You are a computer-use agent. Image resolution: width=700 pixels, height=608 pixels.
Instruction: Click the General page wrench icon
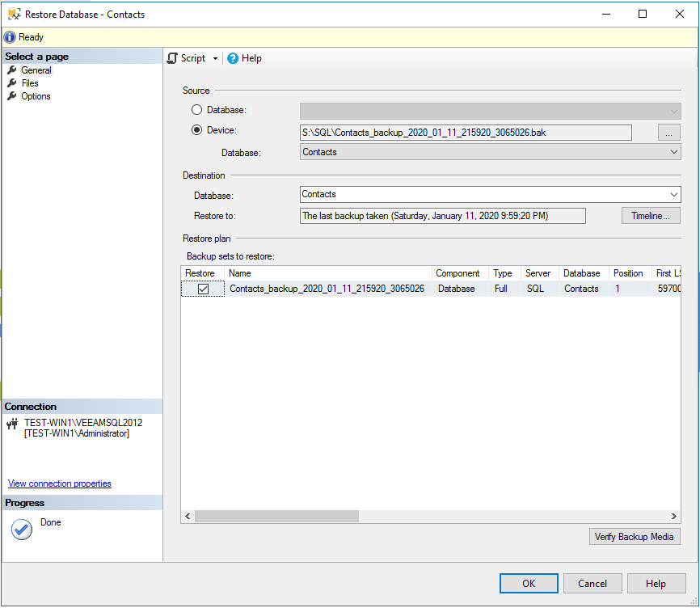[x=12, y=70]
